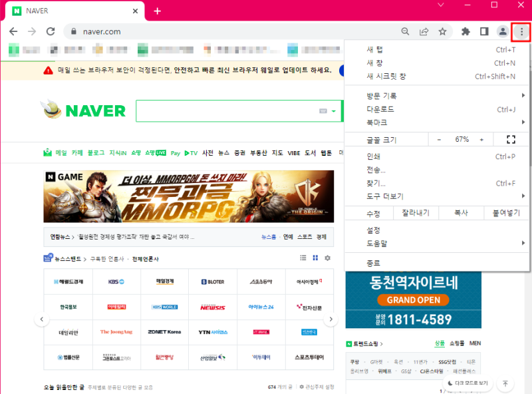The height and width of the screenshot is (394, 532).
Task: Expand 북마크 submenu
Action: pos(437,122)
